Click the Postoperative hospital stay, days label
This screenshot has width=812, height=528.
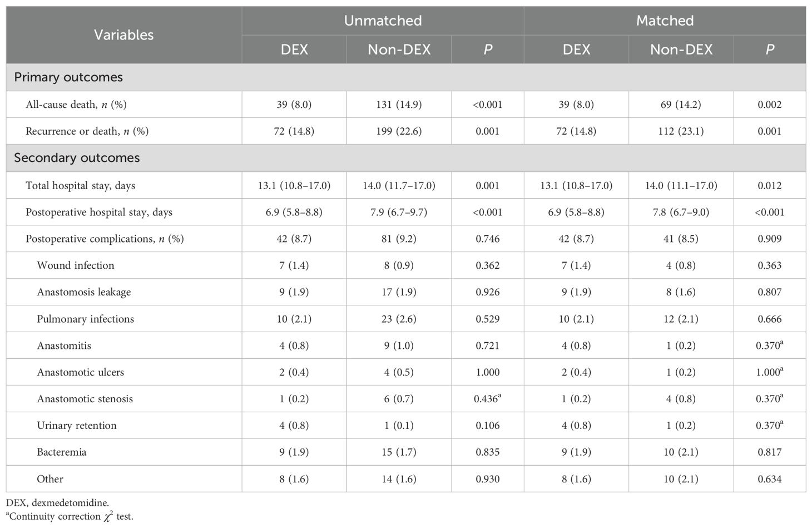pyautogui.click(x=98, y=212)
